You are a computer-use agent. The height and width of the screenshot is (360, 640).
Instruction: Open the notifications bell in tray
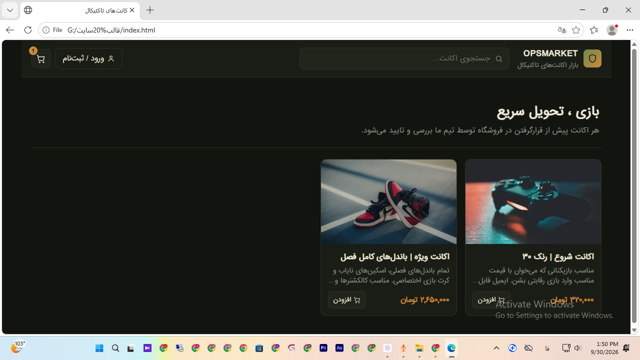coord(627,348)
